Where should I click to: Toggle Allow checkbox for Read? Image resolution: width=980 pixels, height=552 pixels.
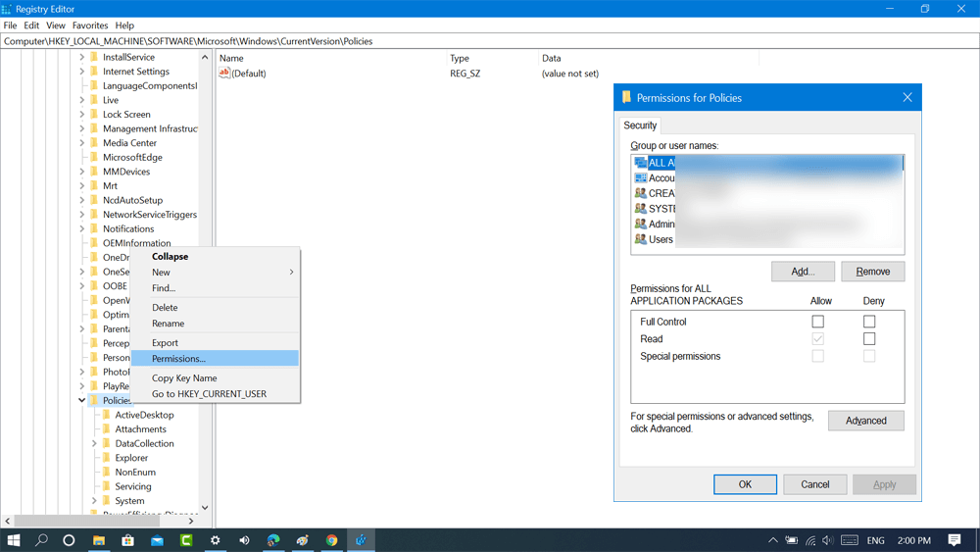(x=817, y=339)
